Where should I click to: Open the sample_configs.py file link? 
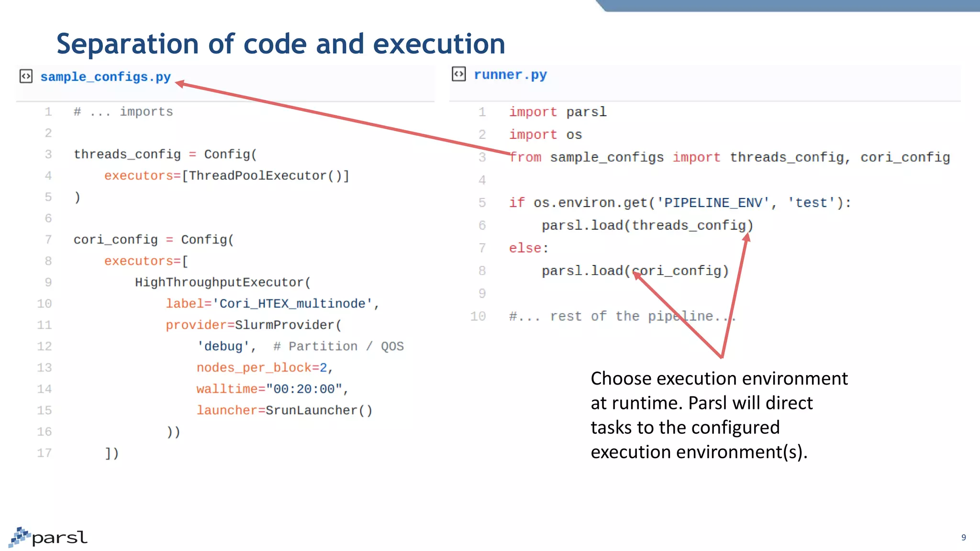(x=105, y=77)
